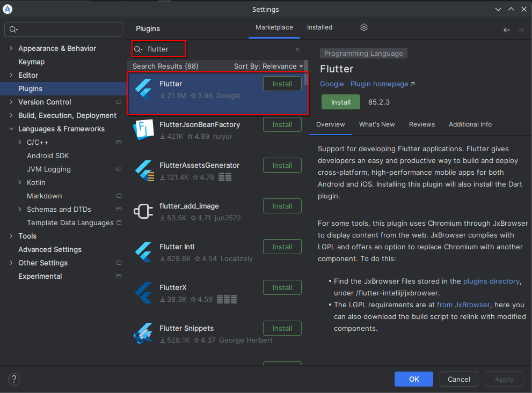Confirm settings with the OK button

(x=413, y=379)
